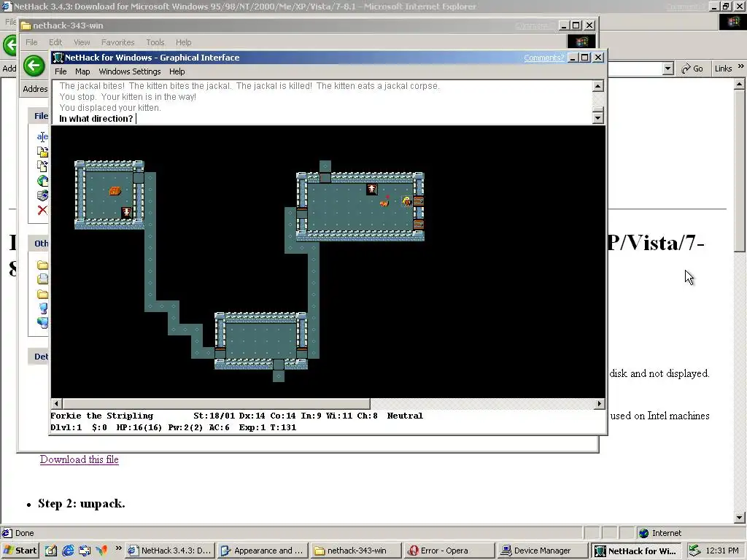Click the My Computer icon in Other Places

pyautogui.click(x=42, y=308)
